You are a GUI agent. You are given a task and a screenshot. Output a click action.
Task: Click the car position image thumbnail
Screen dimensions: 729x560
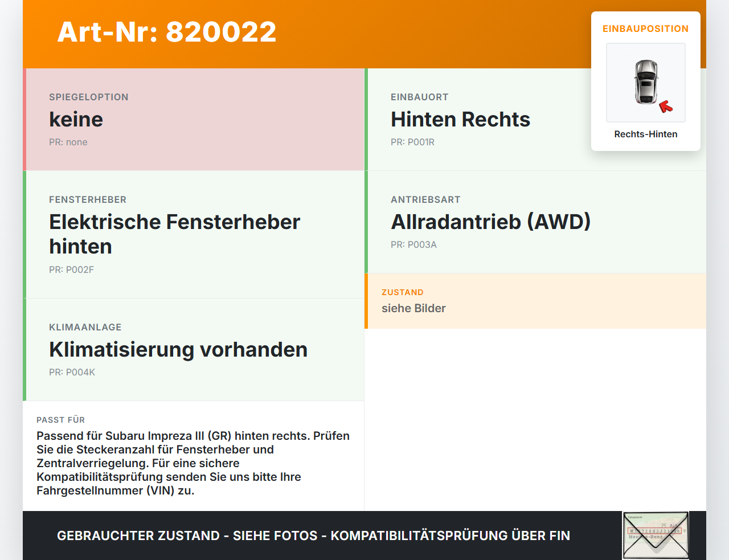[646, 83]
